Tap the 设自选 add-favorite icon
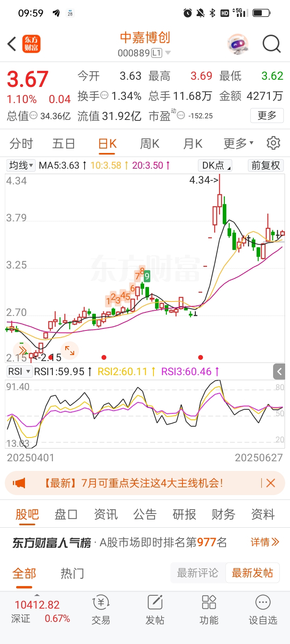Screen dimensions: 290x644 pos(263,610)
